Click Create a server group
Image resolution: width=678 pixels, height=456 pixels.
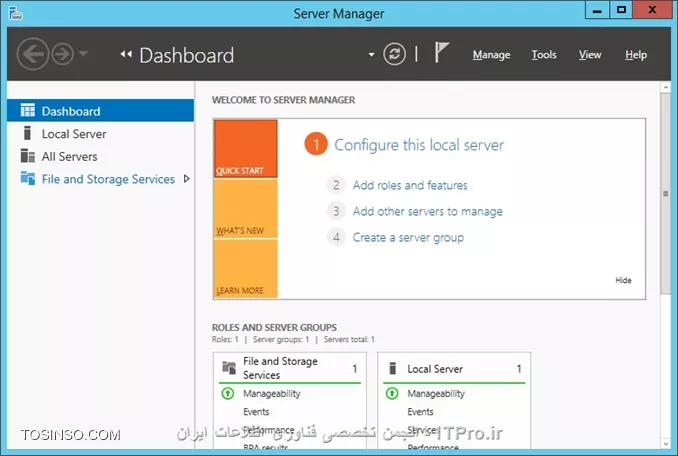coord(408,237)
